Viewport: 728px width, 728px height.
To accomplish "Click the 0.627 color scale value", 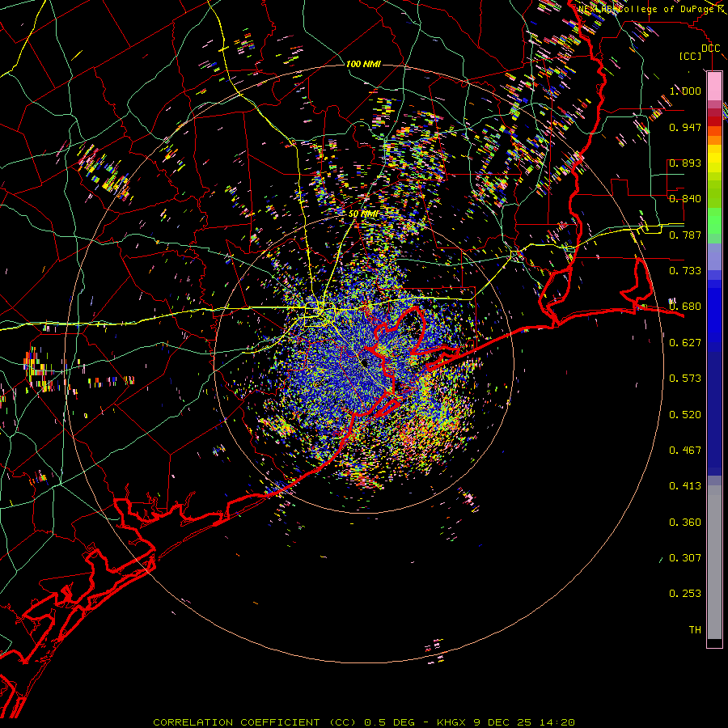I will coord(685,343).
